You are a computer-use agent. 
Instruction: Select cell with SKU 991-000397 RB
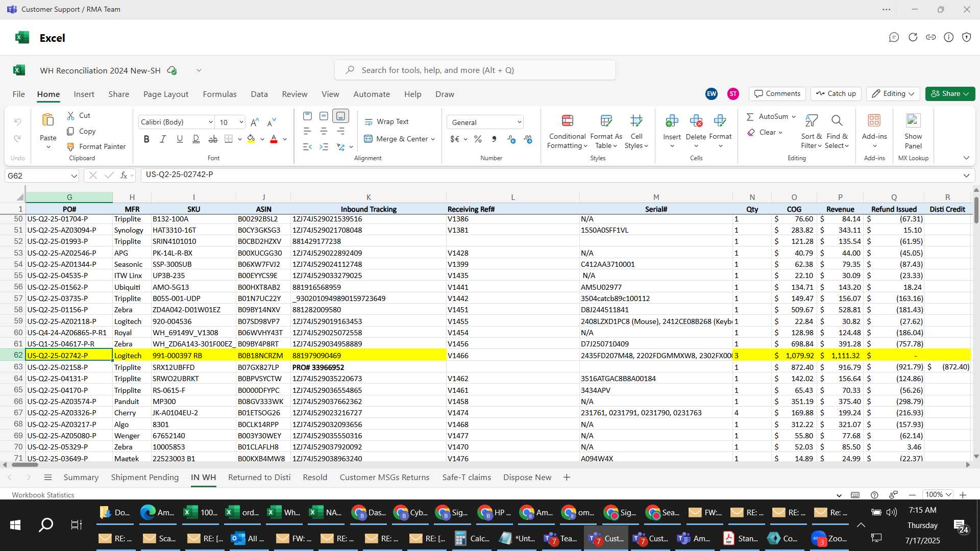click(x=193, y=356)
